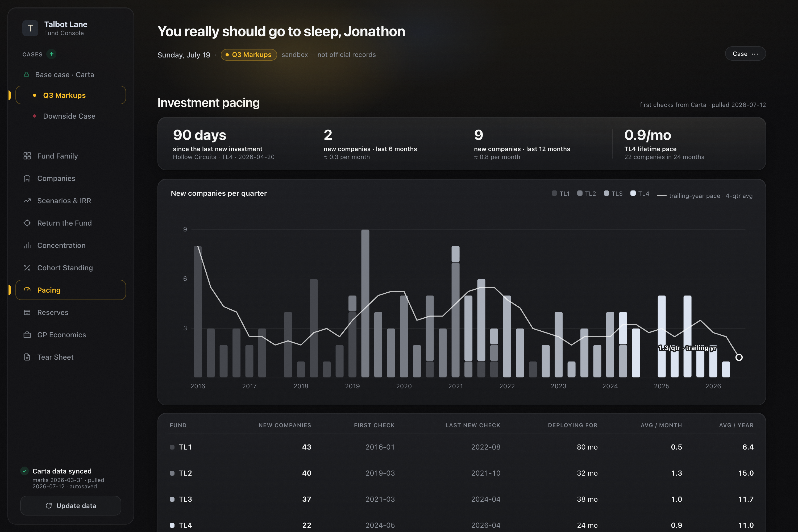
Task: Click the Companies building icon
Action: 27,178
